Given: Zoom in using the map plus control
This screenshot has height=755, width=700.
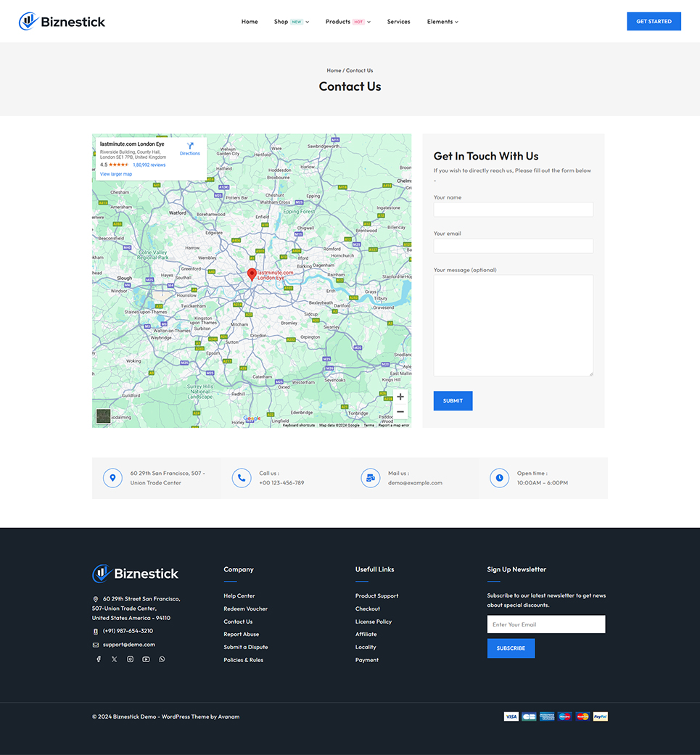Looking at the screenshot, I should pos(400,397).
